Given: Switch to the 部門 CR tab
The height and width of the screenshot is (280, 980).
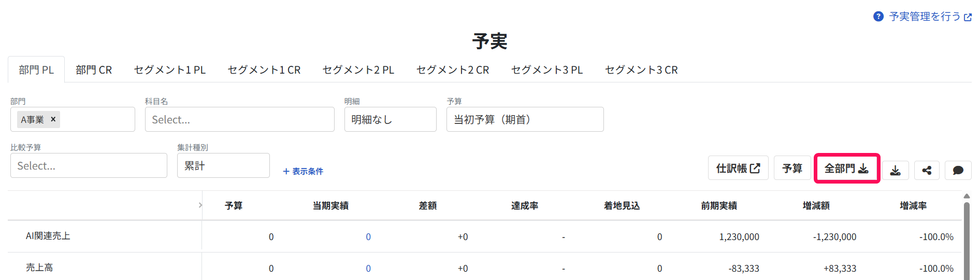Looking at the screenshot, I should click(x=94, y=69).
